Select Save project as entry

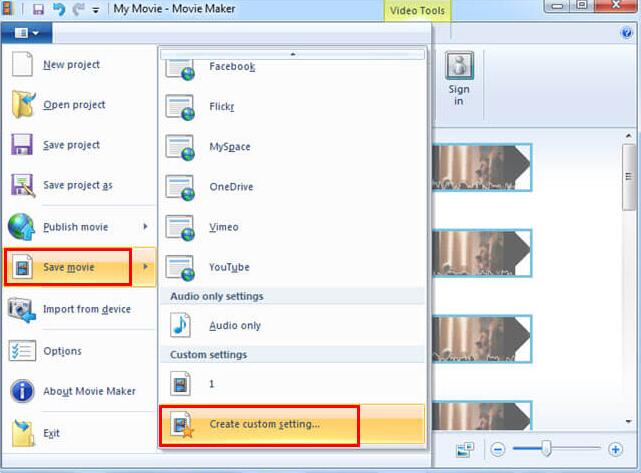click(80, 185)
